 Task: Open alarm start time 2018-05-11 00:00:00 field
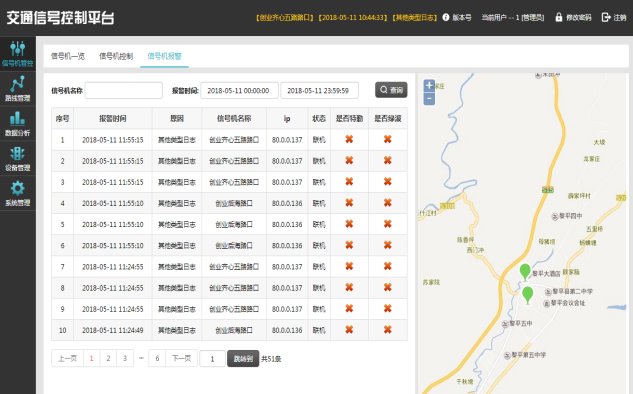239,90
